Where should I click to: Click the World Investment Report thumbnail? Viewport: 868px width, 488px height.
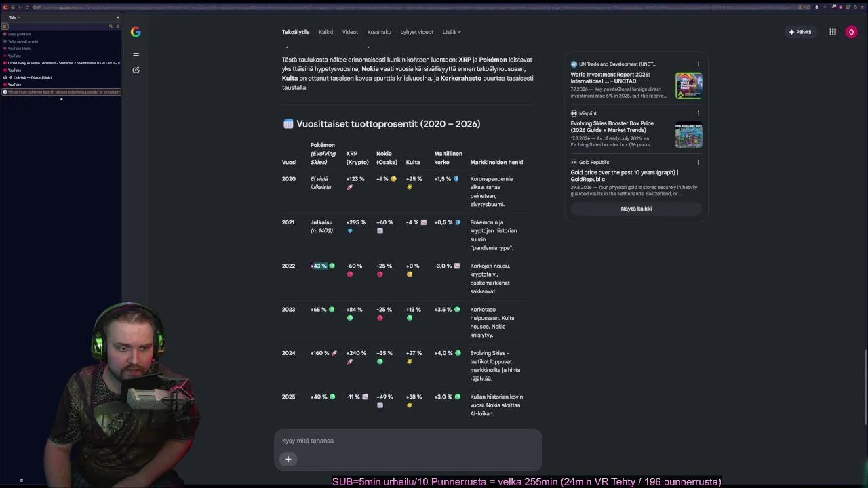point(688,85)
